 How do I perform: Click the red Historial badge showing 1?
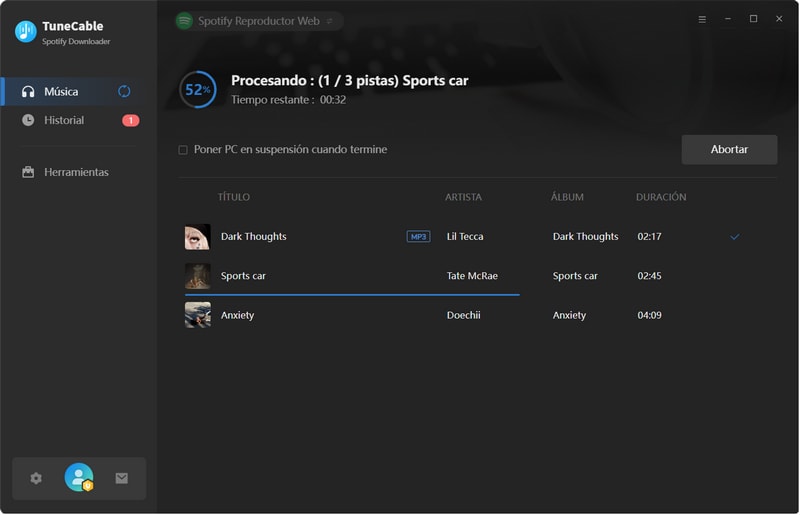pos(131,120)
